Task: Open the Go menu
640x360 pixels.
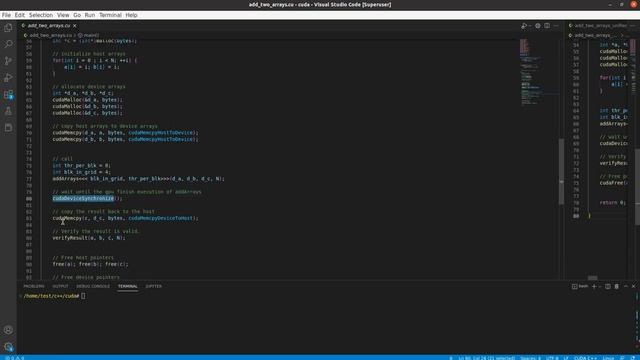Action: pyautogui.click(x=77, y=15)
